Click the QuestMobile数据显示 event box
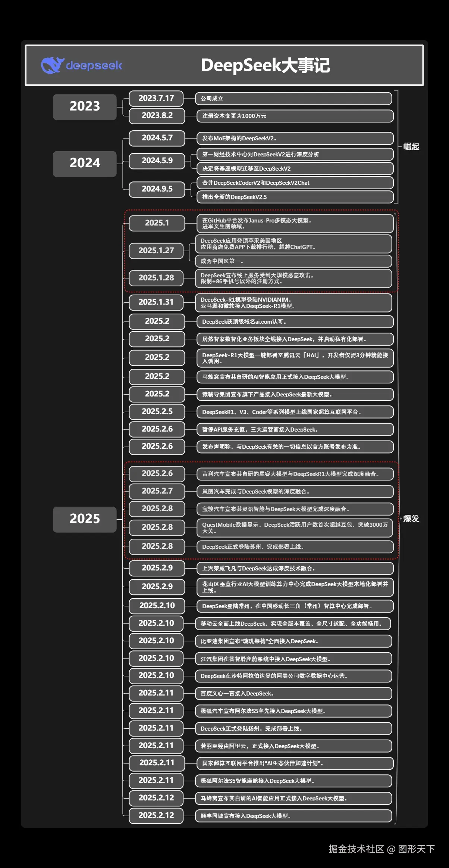 click(295, 528)
